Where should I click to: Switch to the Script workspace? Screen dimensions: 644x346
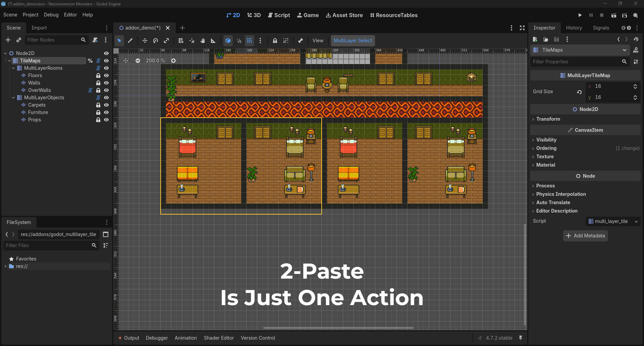tap(279, 15)
